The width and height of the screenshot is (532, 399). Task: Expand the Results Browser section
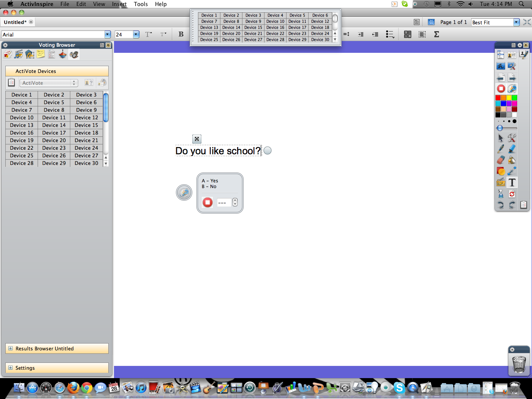[x=11, y=348]
